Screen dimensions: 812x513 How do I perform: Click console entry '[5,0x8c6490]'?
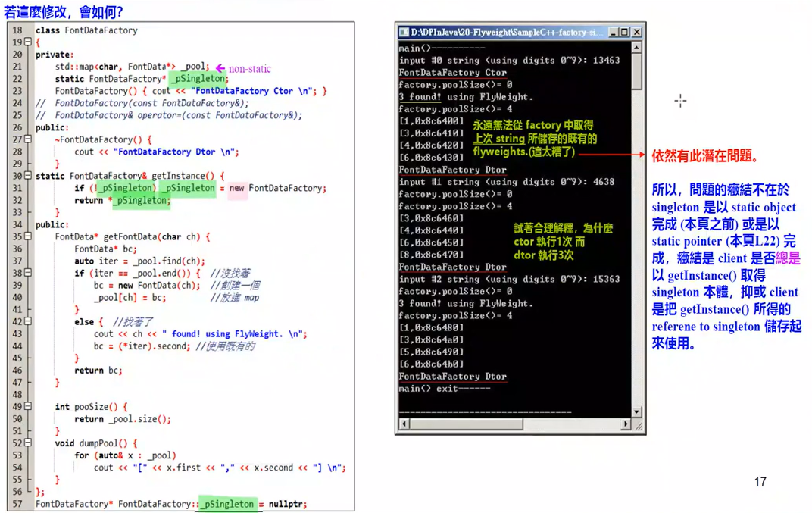432,352
